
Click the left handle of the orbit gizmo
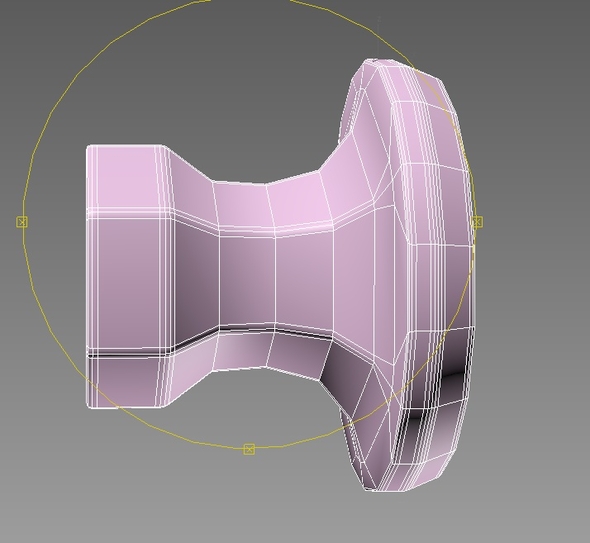tap(22, 222)
